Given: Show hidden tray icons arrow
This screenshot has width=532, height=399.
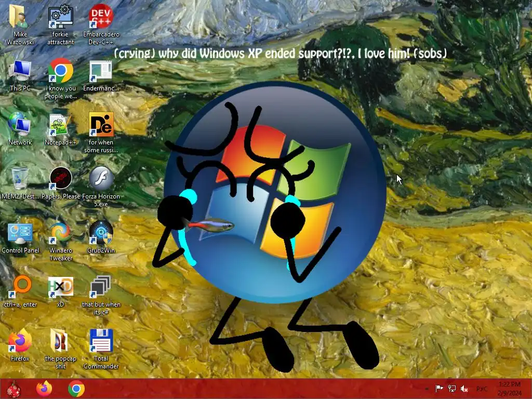Looking at the screenshot, I should tap(427, 389).
